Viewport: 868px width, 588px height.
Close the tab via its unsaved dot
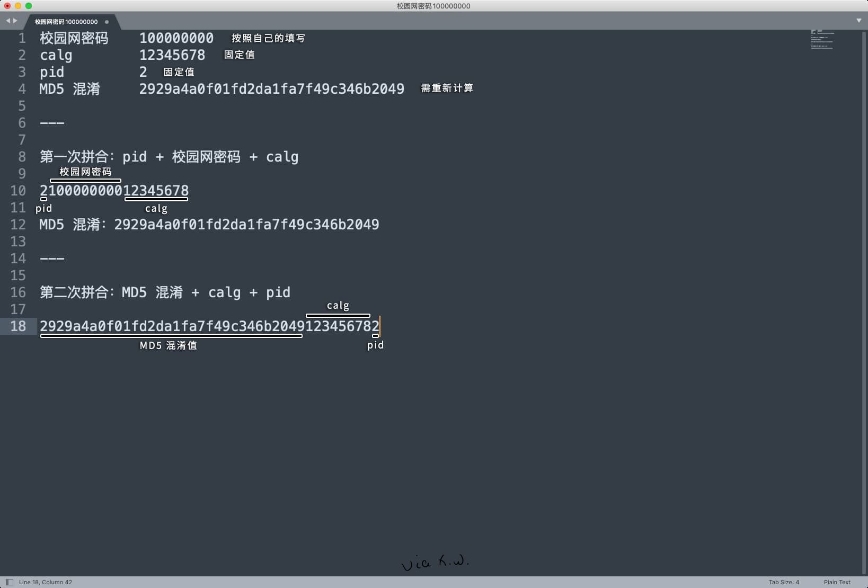click(107, 22)
